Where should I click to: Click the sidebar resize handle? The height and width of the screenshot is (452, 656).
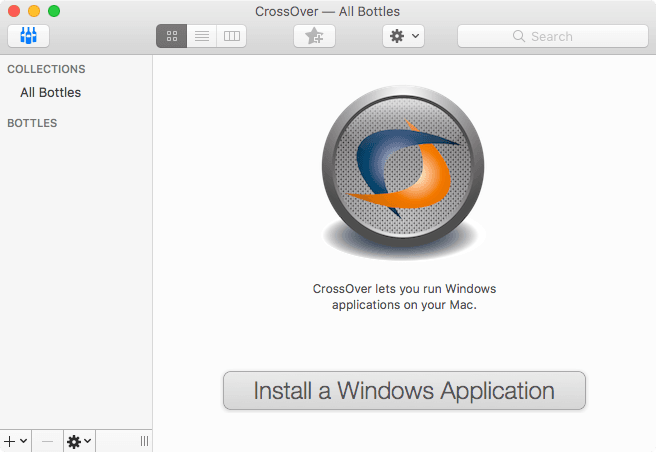coord(144,441)
